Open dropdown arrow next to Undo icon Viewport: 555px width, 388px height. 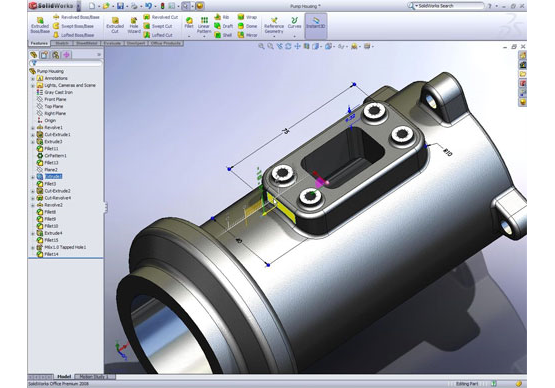click(x=155, y=6)
